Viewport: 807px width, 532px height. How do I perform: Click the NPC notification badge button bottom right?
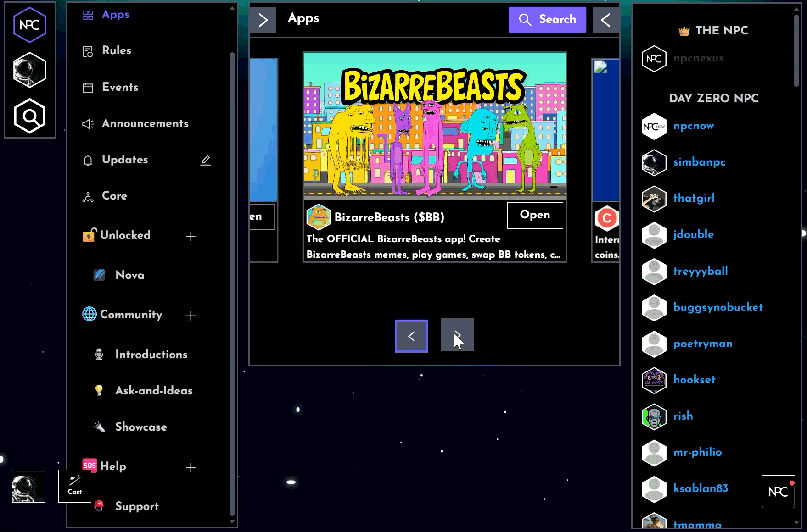[778, 492]
